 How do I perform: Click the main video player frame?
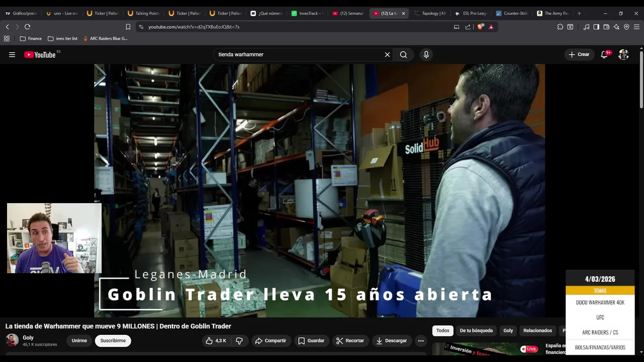(319, 191)
